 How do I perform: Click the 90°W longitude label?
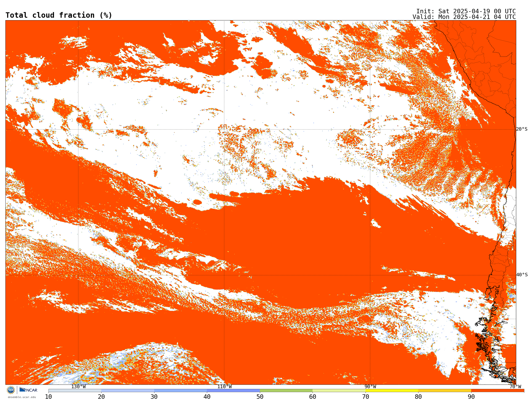click(370, 387)
